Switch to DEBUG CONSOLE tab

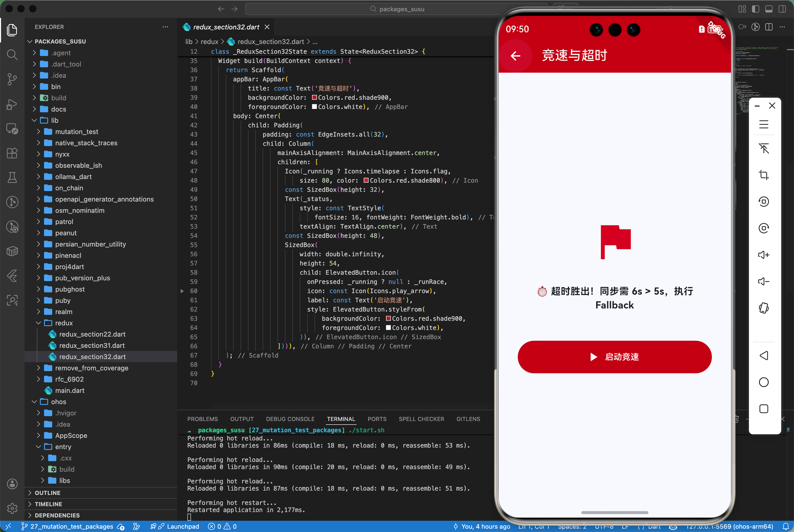[290, 419]
